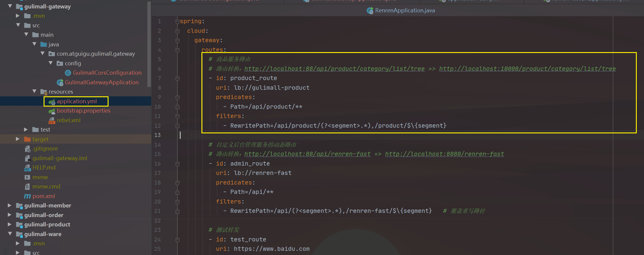
Task: Click the mvnw.cmd file icon
Action: [27, 187]
